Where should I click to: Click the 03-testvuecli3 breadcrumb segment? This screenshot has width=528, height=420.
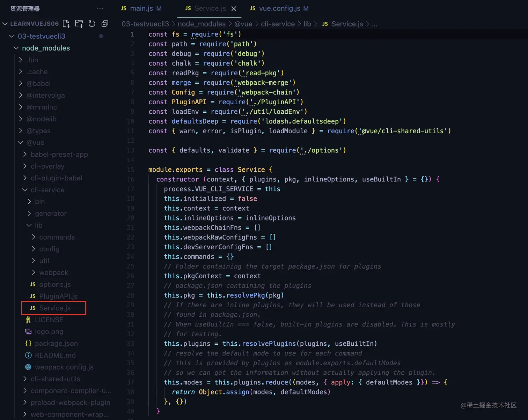pos(145,24)
